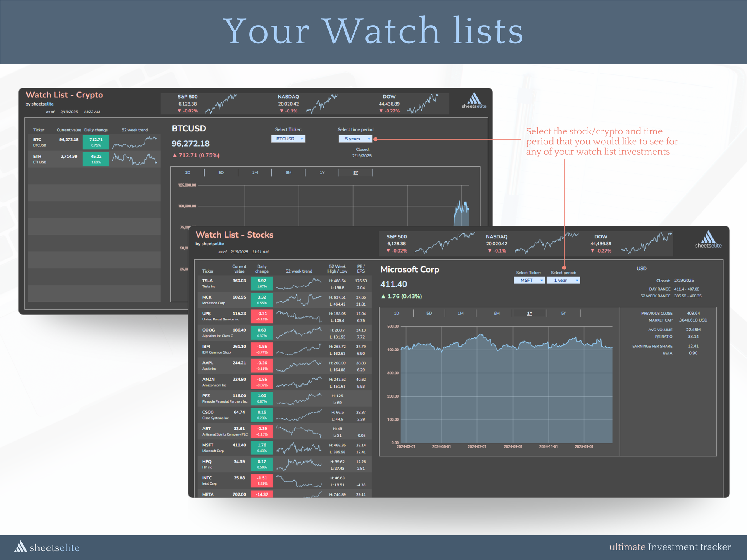Viewport: 747px width, 560px height.
Task: Click the NASDAQ sparkline in Crypto window
Action: point(322,104)
